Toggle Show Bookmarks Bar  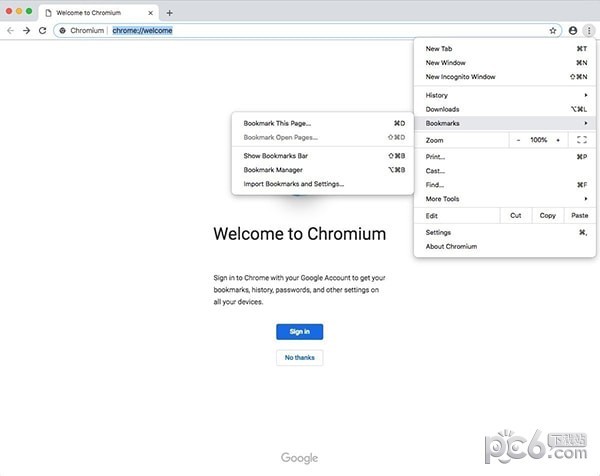(x=323, y=156)
